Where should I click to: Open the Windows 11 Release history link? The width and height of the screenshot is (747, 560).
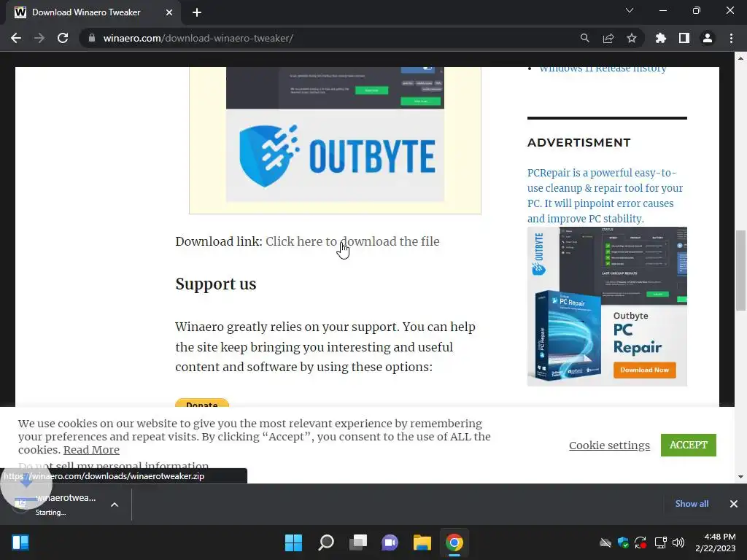603,69
